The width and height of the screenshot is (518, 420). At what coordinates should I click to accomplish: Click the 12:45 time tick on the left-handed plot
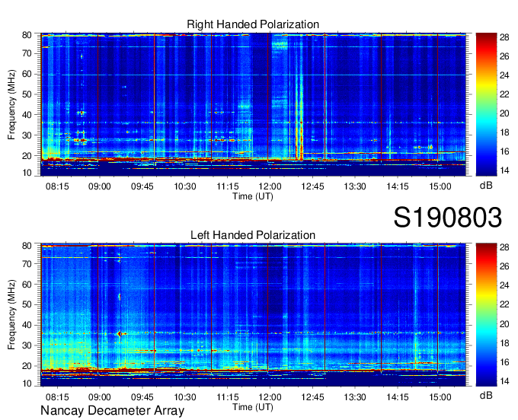point(312,397)
